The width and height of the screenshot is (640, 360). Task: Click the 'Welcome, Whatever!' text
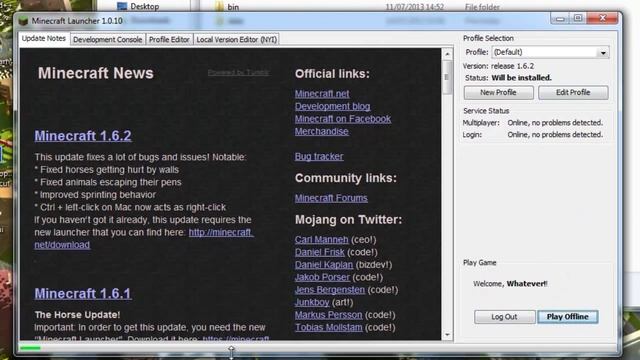point(510,284)
